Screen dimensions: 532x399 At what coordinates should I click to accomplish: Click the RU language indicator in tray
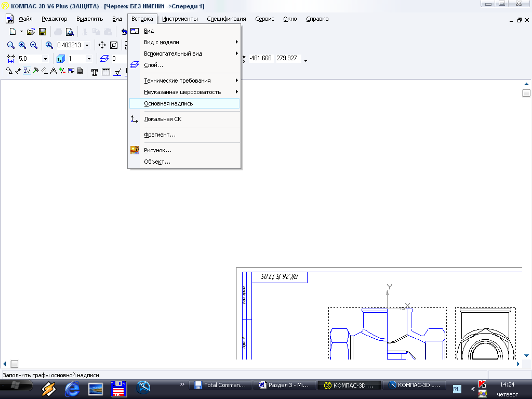pyautogui.click(x=457, y=389)
